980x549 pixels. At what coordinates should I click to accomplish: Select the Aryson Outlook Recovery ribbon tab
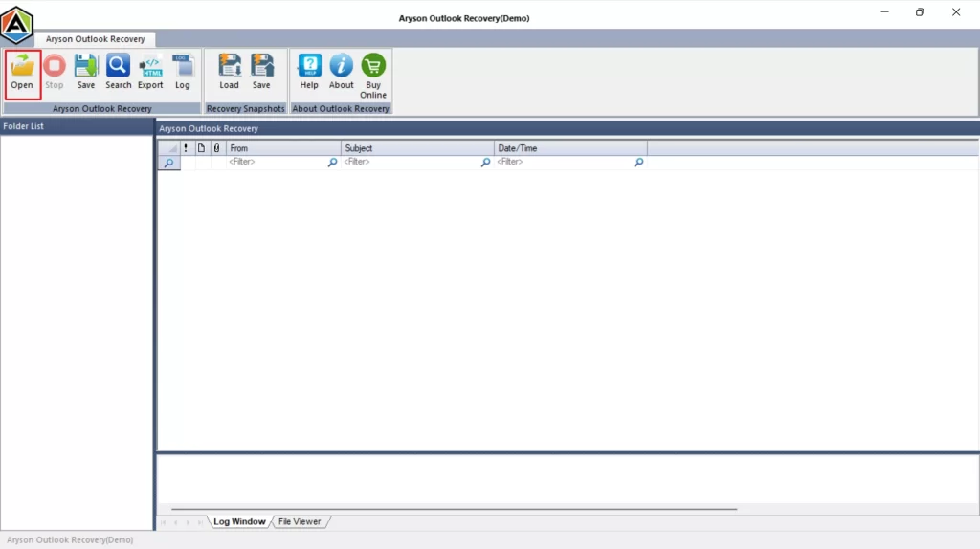95,38
